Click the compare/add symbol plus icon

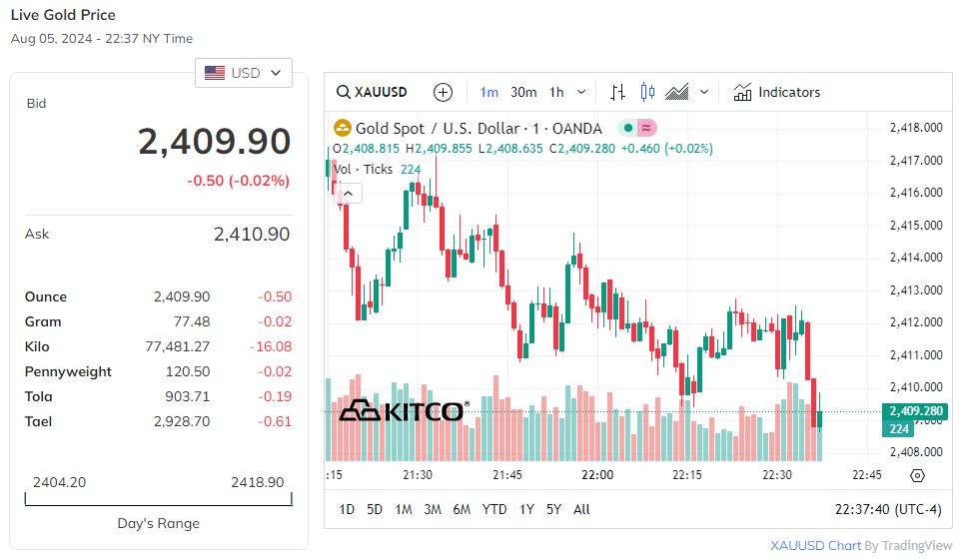443,92
